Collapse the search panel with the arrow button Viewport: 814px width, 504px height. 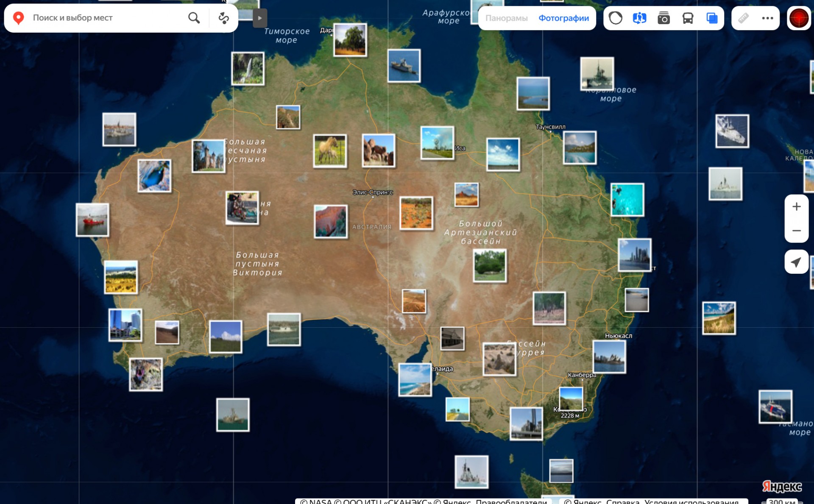260,18
